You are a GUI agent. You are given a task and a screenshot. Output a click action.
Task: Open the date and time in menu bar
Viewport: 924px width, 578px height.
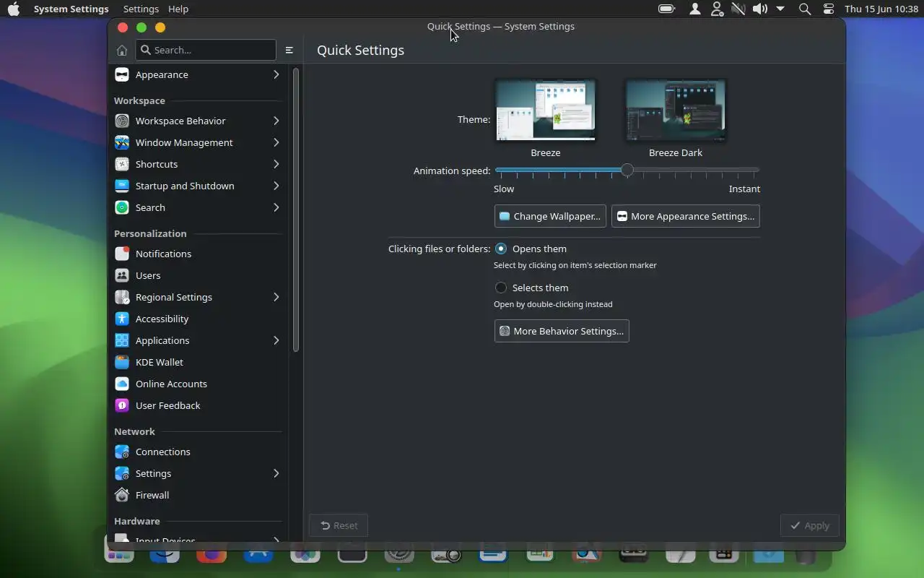tap(881, 9)
